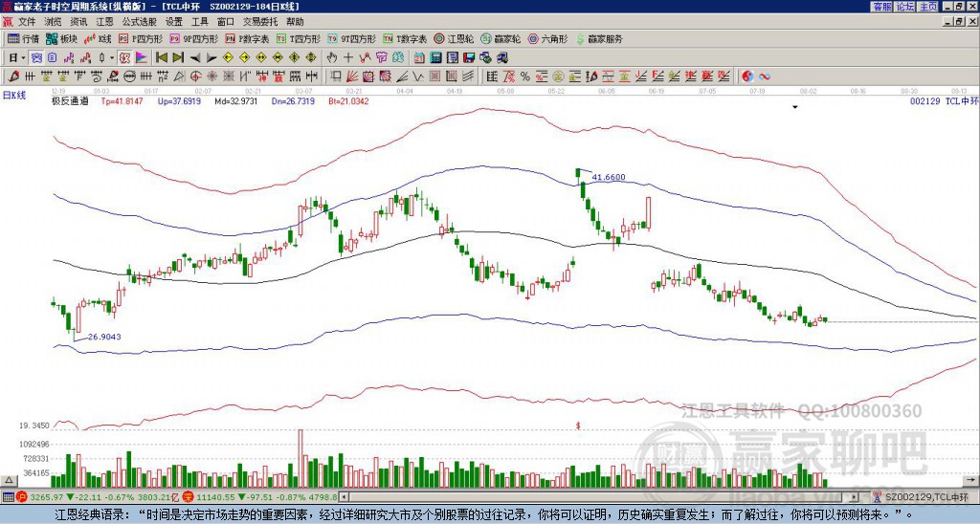Click the 主页 link
Viewport: 980px width, 524px height.
coord(927,6)
